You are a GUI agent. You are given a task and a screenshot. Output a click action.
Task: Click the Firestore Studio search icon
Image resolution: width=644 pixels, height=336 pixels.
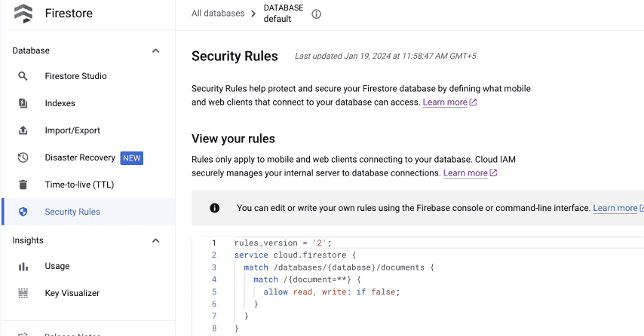pos(23,76)
